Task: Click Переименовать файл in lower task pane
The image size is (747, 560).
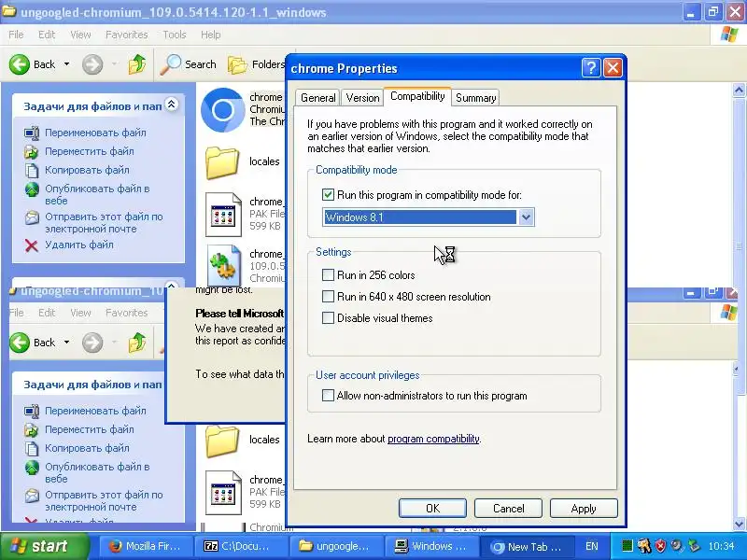Action: (x=95, y=411)
